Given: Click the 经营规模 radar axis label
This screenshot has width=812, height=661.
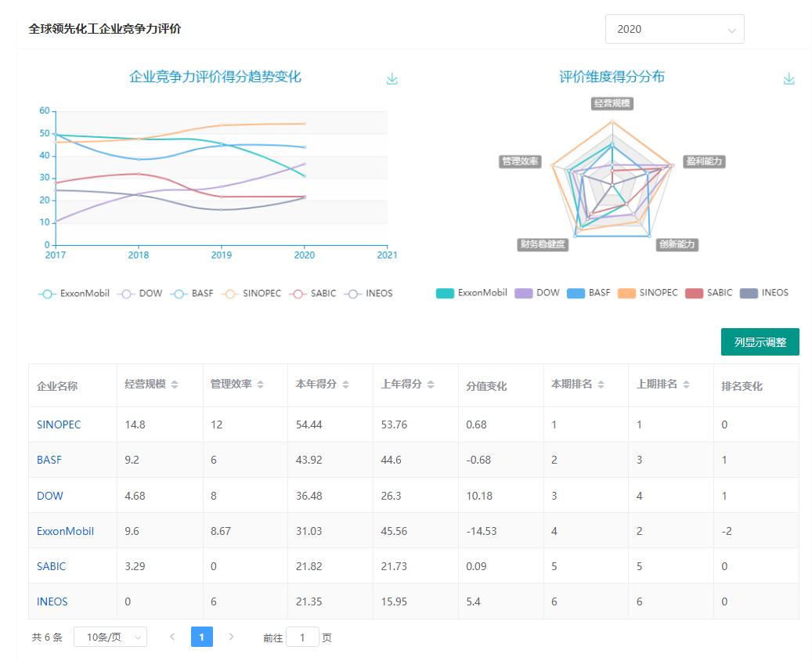Looking at the screenshot, I should point(612,103).
